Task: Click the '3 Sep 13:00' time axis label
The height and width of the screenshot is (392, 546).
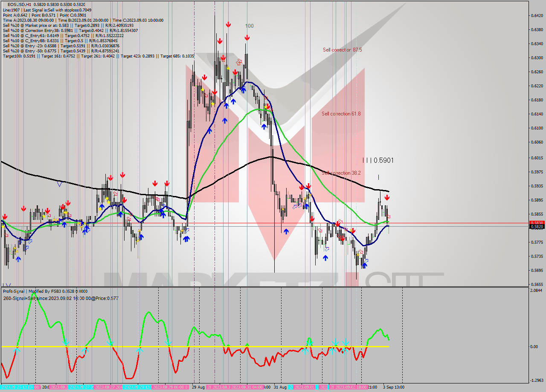Action: 393,387
